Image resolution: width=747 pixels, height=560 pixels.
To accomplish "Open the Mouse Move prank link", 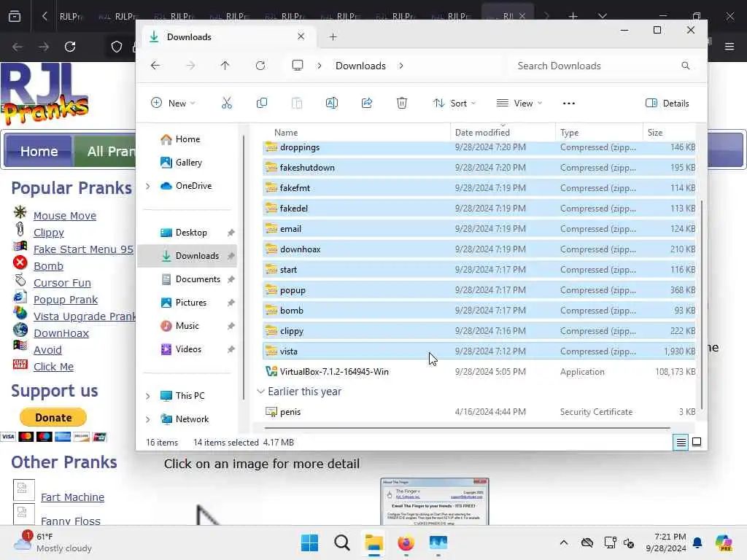I will 65,216.
